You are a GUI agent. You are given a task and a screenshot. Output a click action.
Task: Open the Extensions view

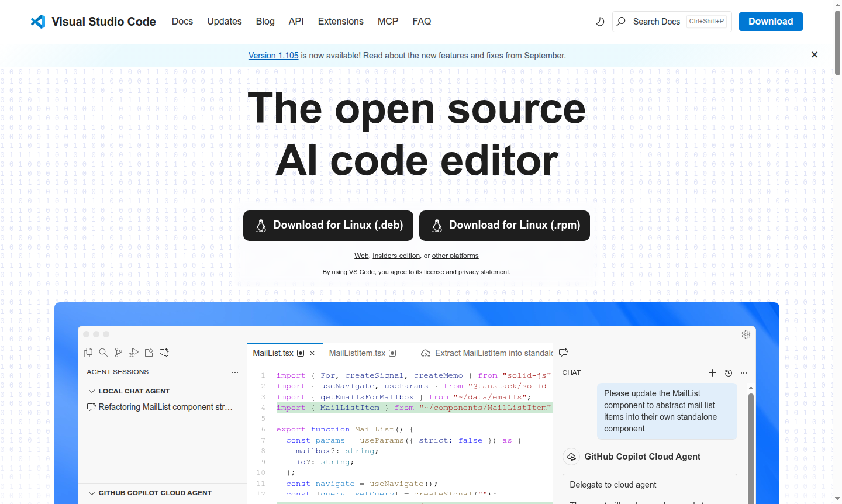pyautogui.click(x=149, y=353)
